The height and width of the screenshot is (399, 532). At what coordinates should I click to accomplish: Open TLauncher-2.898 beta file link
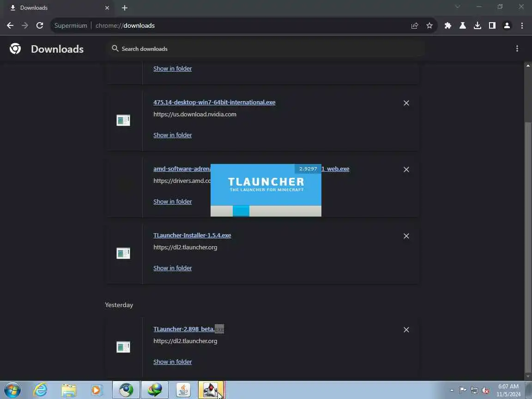coord(188,329)
